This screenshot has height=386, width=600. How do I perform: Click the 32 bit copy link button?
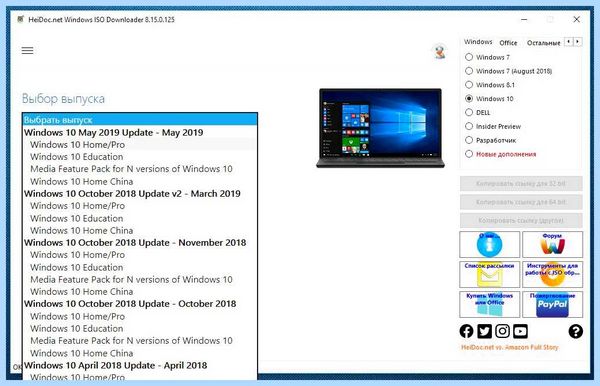tap(521, 184)
